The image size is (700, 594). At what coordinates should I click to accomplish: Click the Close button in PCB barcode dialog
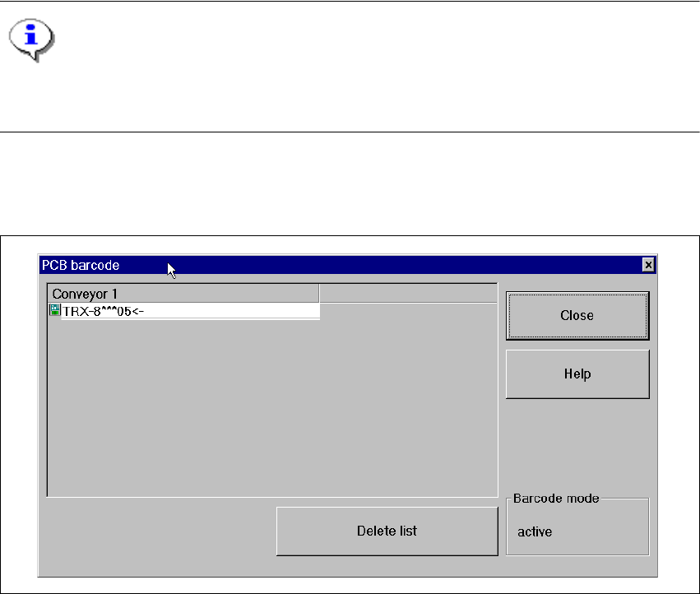pyautogui.click(x=577, y=316)
